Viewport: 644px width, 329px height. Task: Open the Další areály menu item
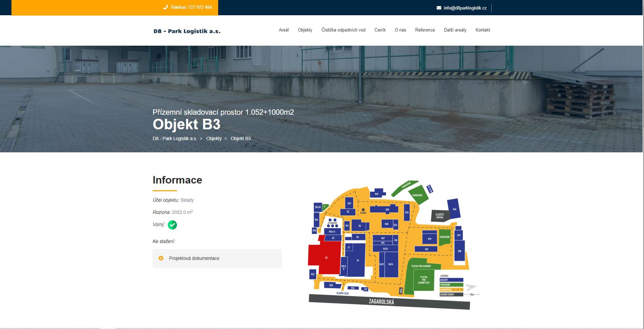coord(455,30)
